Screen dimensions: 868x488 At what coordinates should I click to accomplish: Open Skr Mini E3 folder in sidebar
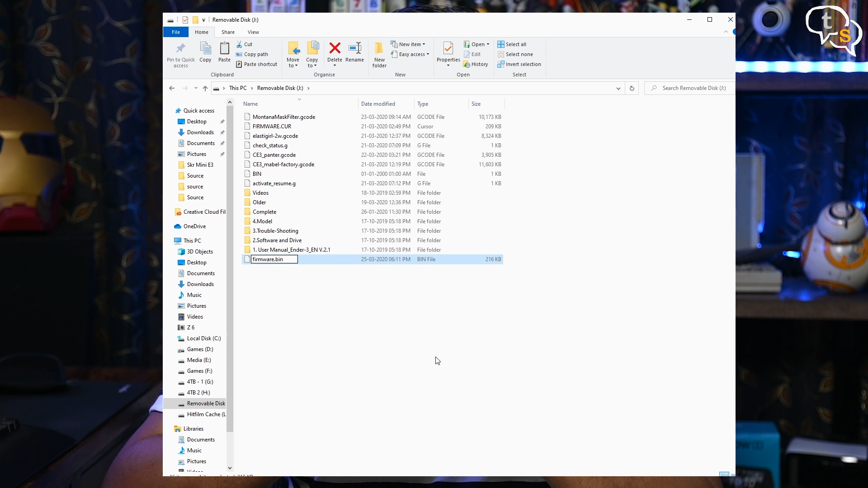(200, 165)
